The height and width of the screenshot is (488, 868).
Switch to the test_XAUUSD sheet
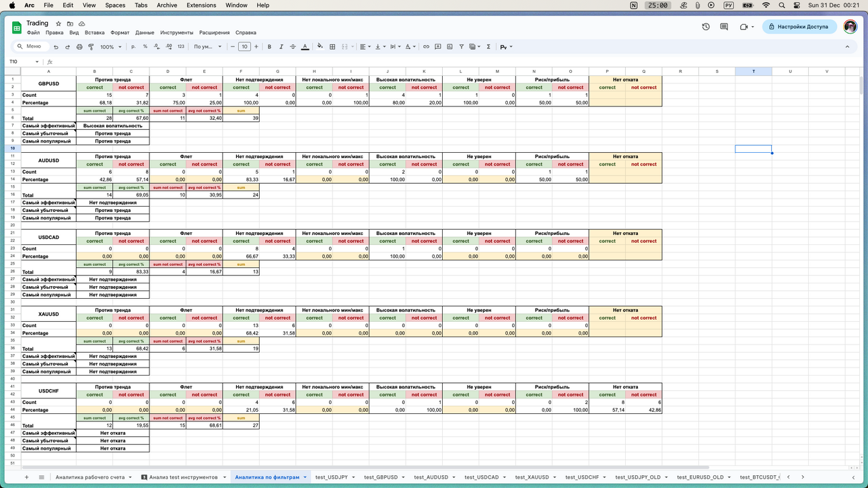pyautogui.click(x=532, y=477)
